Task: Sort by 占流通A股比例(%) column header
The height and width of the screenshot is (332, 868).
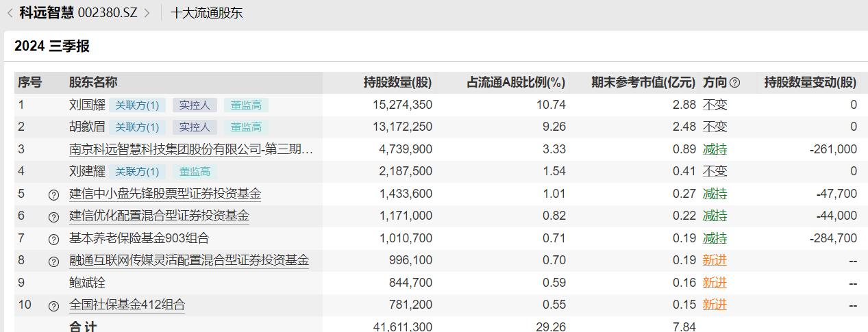Action: pos(516,82)
